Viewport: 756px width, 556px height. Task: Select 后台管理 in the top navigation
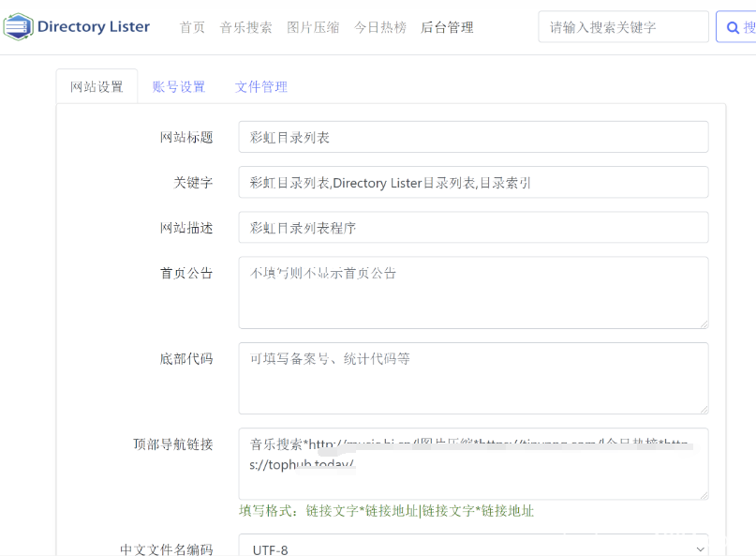click(x=447, y=27)
